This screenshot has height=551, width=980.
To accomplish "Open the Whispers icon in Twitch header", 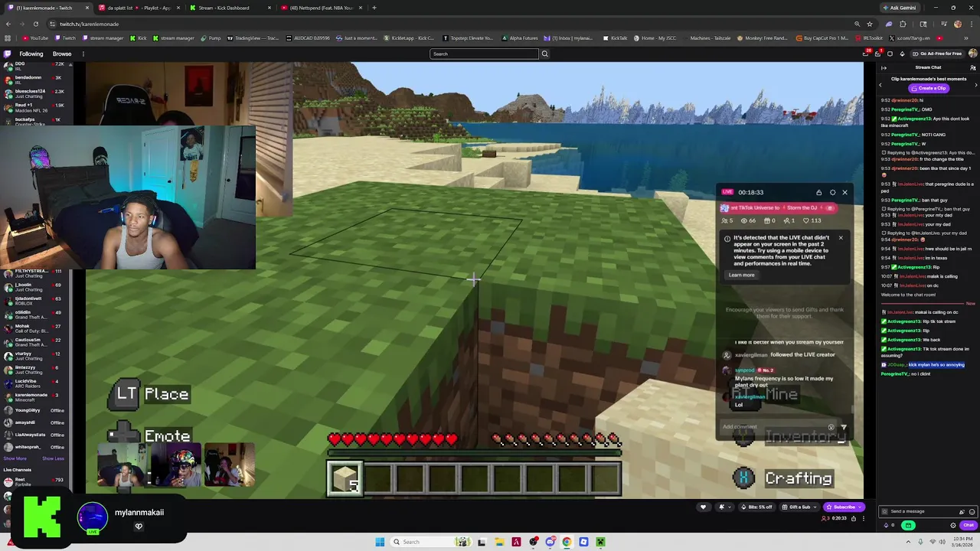I will coord(890,54).
